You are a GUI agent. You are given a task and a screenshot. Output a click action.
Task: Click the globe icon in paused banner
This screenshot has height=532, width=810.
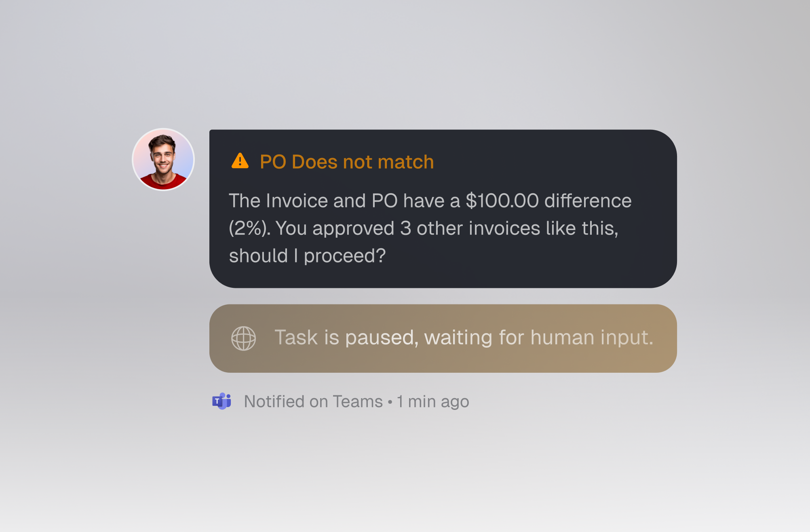[243, 338]
